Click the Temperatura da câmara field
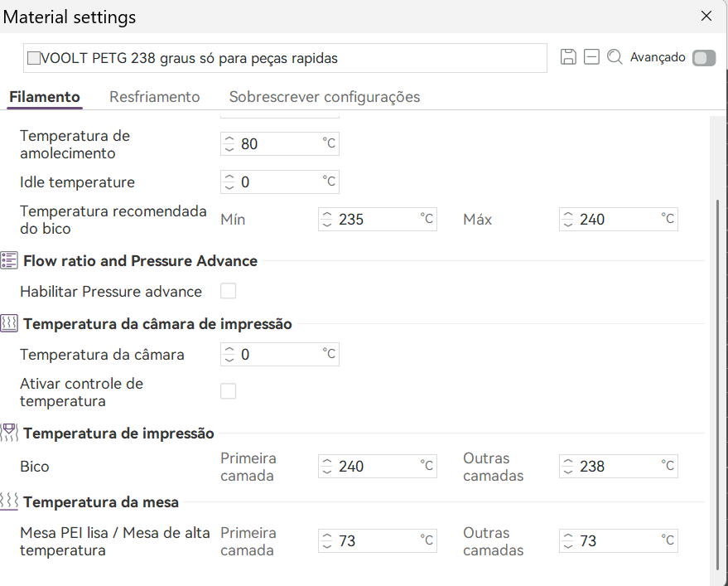Image resolution: width=728 pixels, height=586 pixels. pyautogui.click(x=280, y=354)
